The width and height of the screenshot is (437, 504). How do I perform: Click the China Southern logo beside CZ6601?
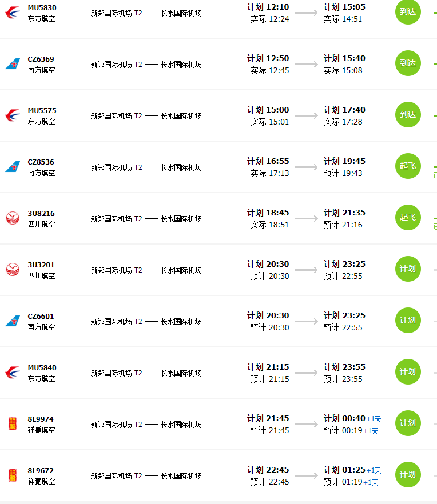(x=13, y=321)
